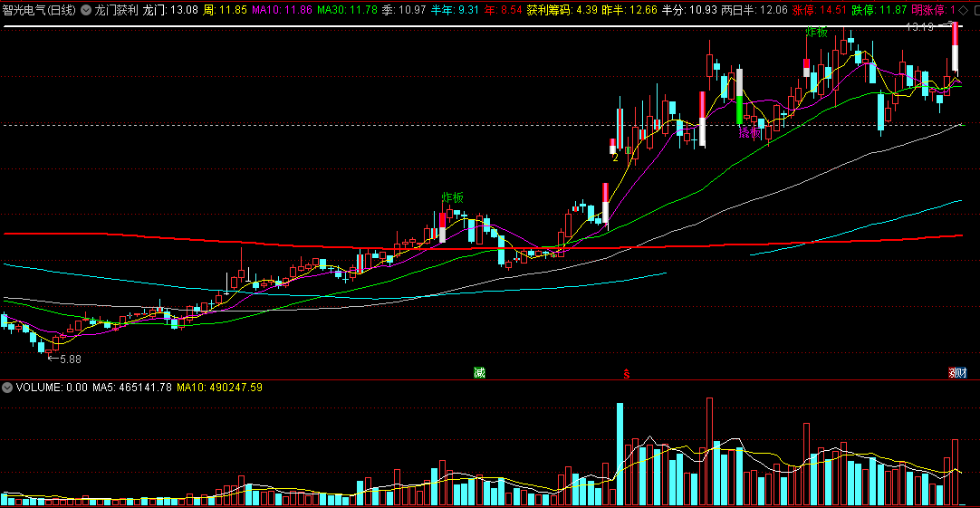Click the tallest cyan volume bar

click(620, 455)
